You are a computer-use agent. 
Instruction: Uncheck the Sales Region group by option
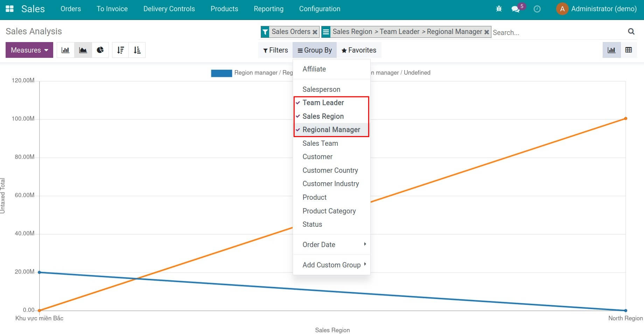click(x=323, y=116)
